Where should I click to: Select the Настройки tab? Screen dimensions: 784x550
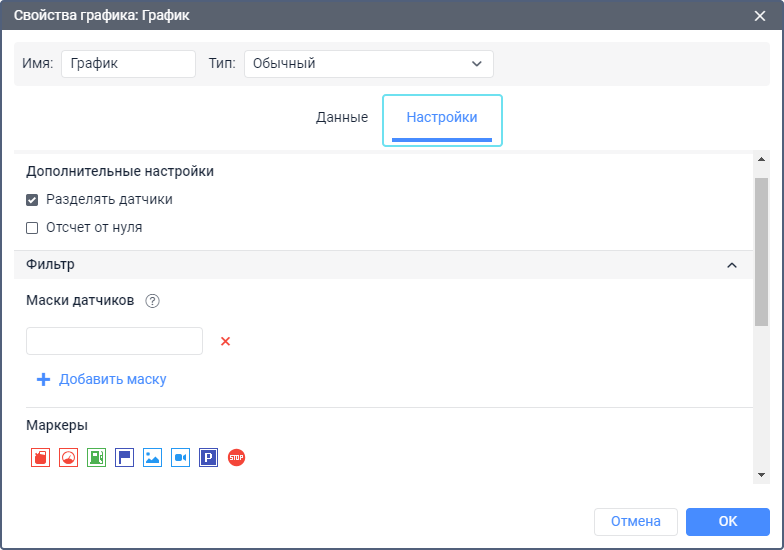click(x=442, y=117)
